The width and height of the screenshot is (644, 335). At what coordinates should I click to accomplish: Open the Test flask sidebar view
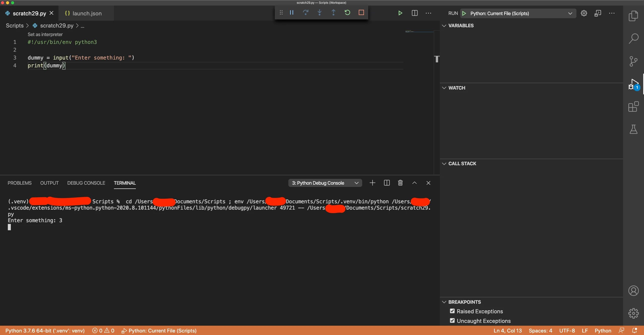[633, 129]
